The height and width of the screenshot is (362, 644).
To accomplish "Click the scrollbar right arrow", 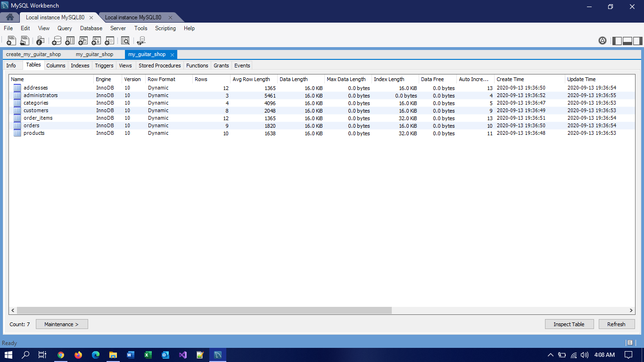I will [631, 311].
